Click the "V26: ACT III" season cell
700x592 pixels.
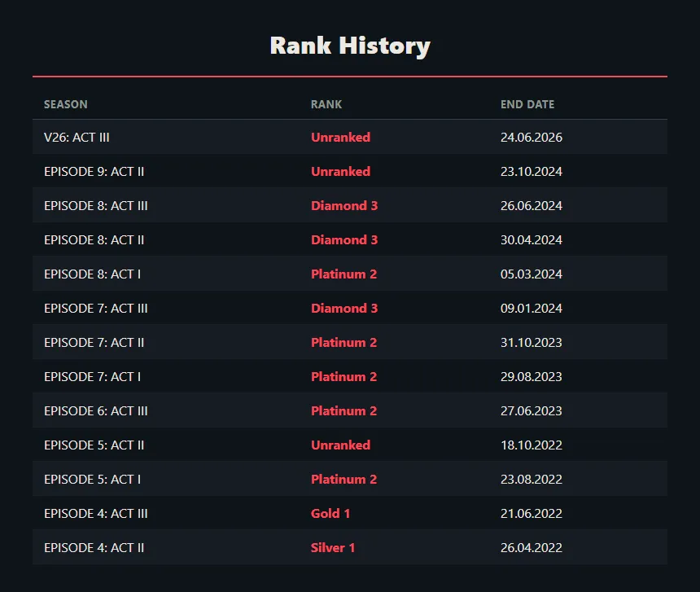click(x=77, y=137)
